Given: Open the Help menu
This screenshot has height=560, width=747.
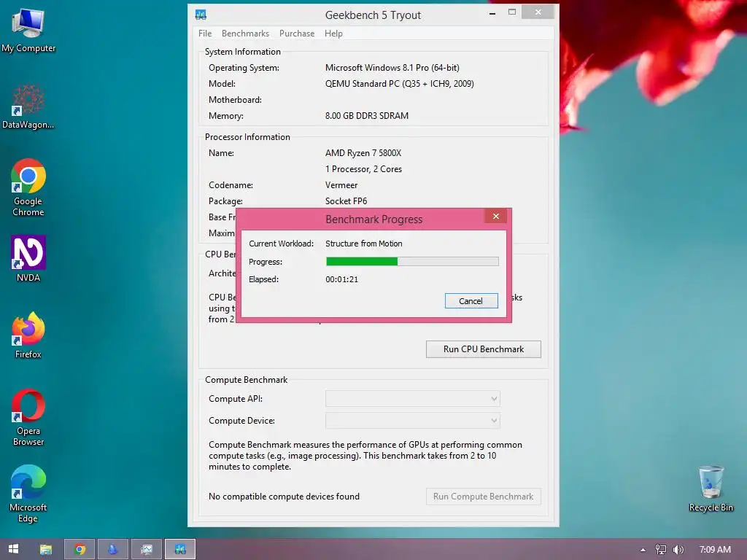Looking at the screenshot, I should coord(333,34).
